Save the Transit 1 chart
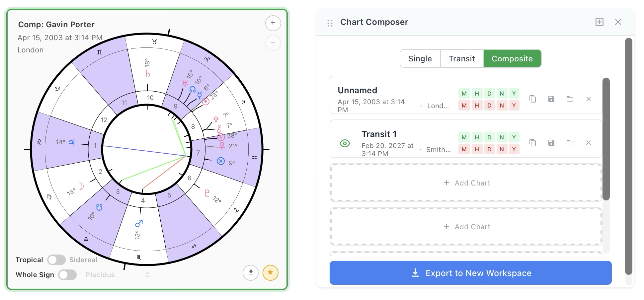The width and height of the screenshot is (644, 300). click(x=551, y=143)
